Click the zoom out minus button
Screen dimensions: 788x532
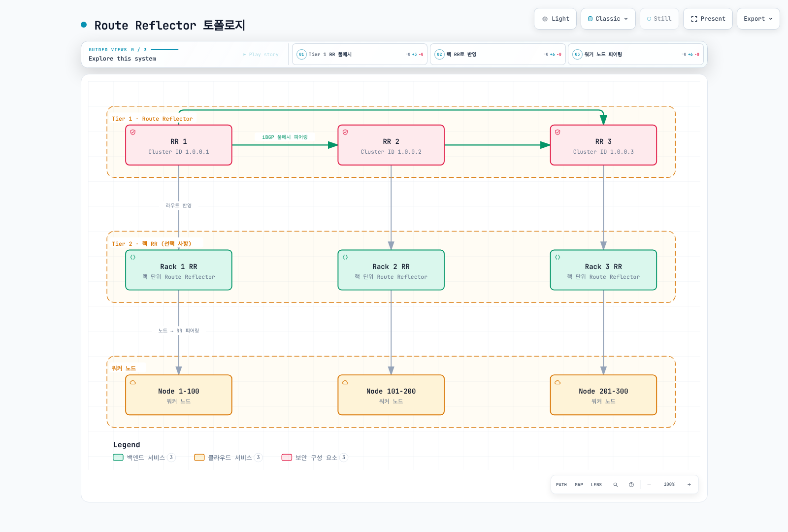pyautogui.click(x=649, y=485)
